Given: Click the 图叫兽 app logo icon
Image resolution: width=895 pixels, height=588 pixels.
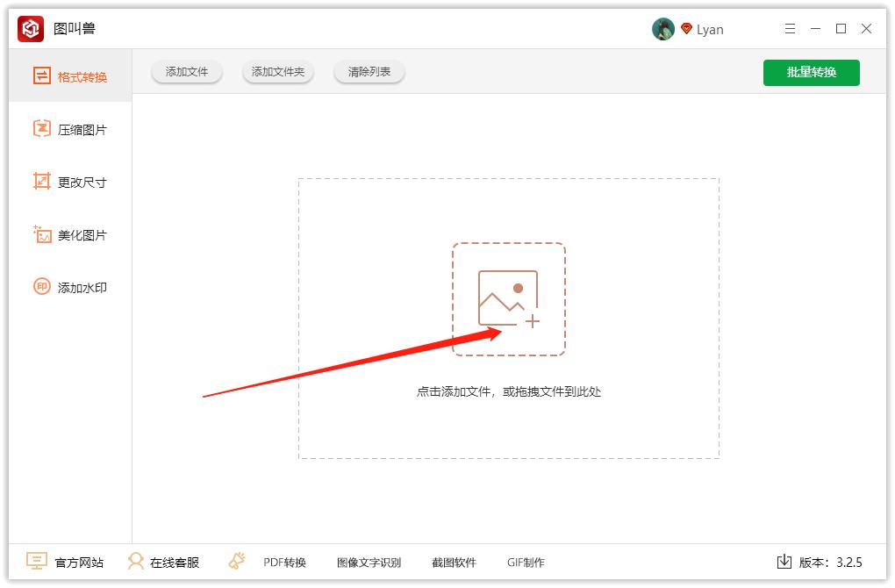Looking at the screenshot, I should pyautogui.click(x=31, y=29).
